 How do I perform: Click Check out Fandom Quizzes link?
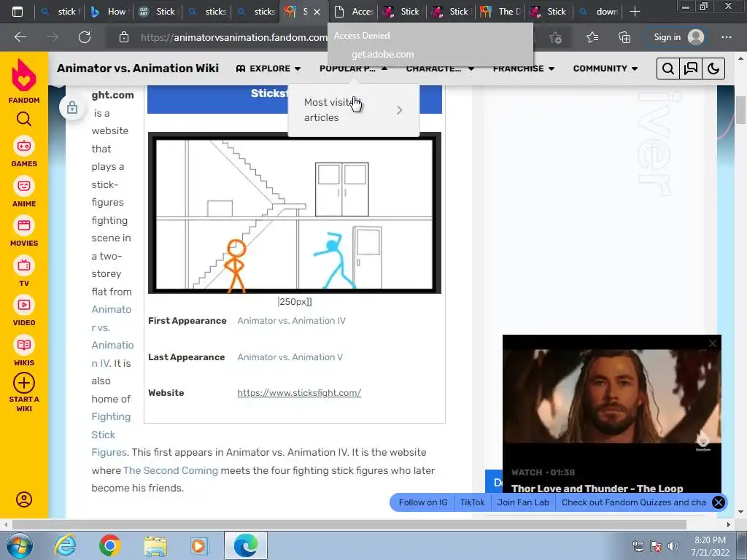(634, 502)
